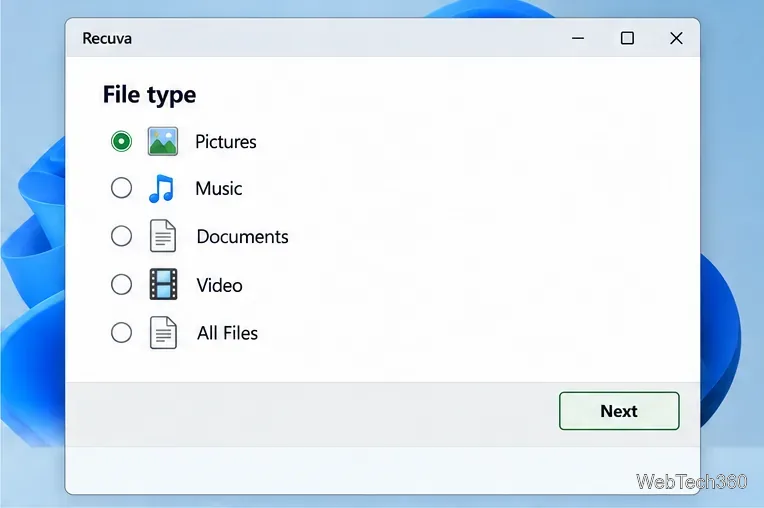Proceed with the Next button
This screenshot has height=508, width=764.
click(x=619, y=411)
